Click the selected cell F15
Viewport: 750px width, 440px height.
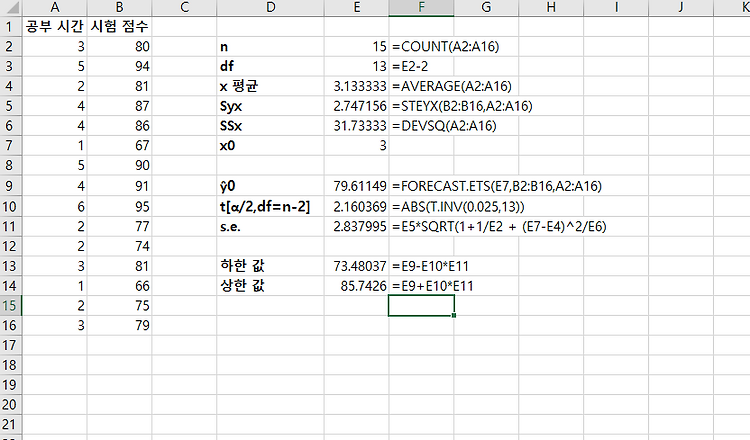pos(421,305)
